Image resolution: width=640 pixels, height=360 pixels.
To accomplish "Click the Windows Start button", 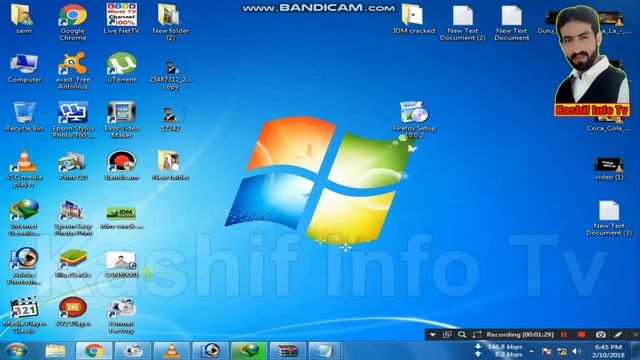I will point(16,351).
